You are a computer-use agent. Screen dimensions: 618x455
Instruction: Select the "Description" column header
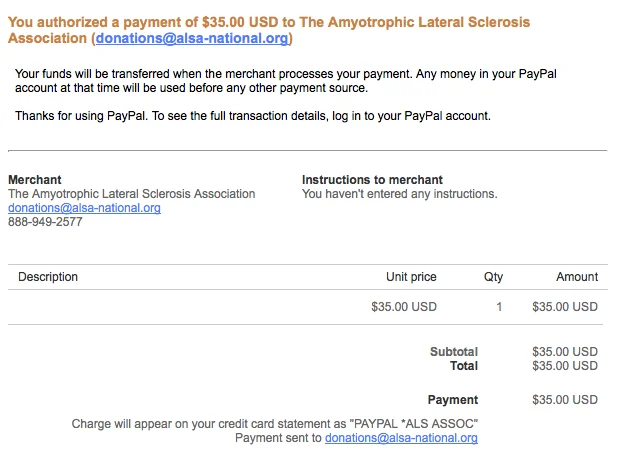coord(48,277)
